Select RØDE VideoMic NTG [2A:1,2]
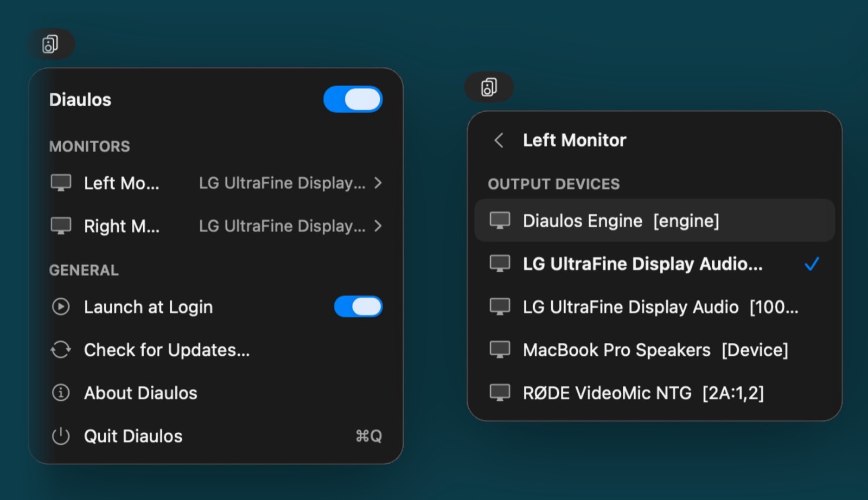 coord(654,393)
